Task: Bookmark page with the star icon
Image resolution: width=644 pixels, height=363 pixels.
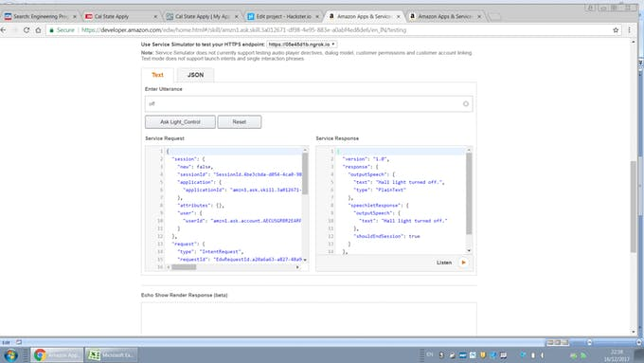Action: coord(616,30)
